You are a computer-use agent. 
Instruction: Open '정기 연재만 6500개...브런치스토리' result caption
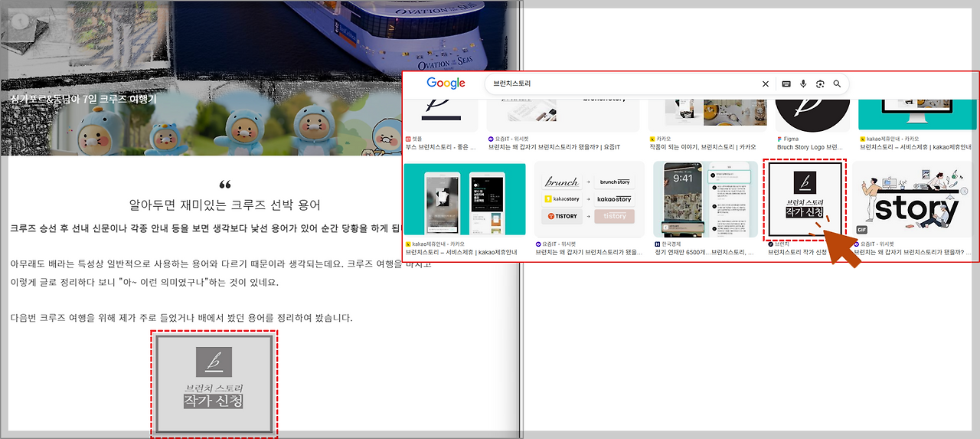point(705,251)
